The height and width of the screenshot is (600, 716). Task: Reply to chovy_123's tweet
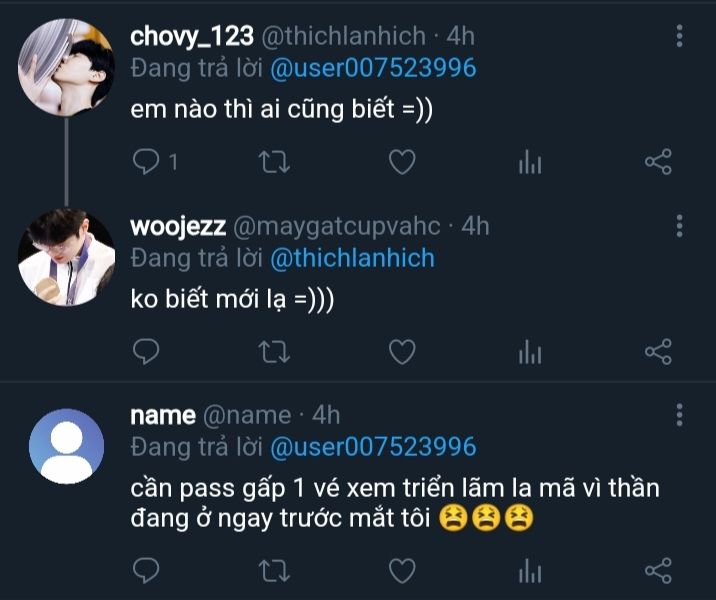point(147,162)
